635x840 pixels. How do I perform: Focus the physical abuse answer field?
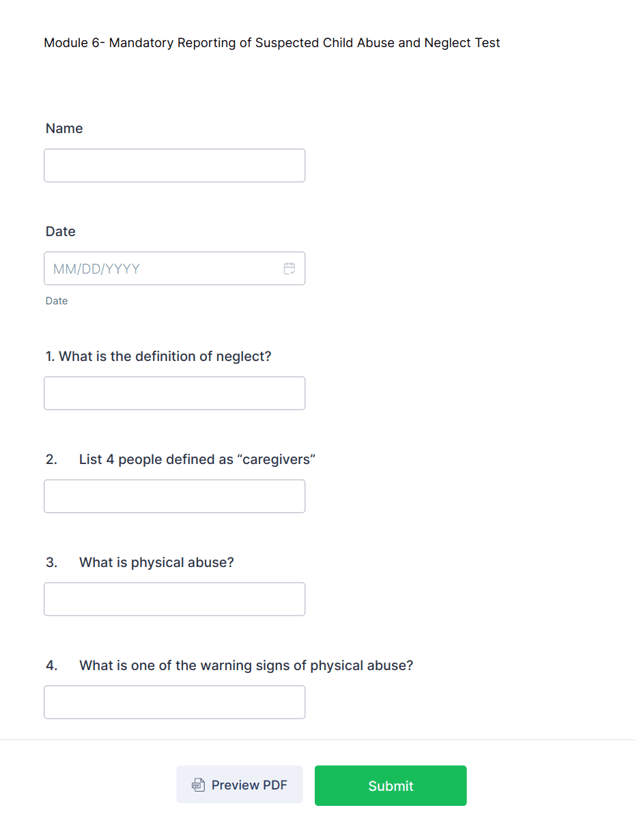click(x=174, y=599)
